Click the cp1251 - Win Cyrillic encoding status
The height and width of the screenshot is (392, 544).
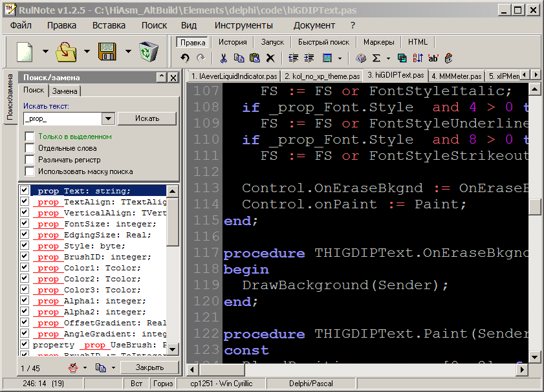pyautogui.click(x=221, y=384)
